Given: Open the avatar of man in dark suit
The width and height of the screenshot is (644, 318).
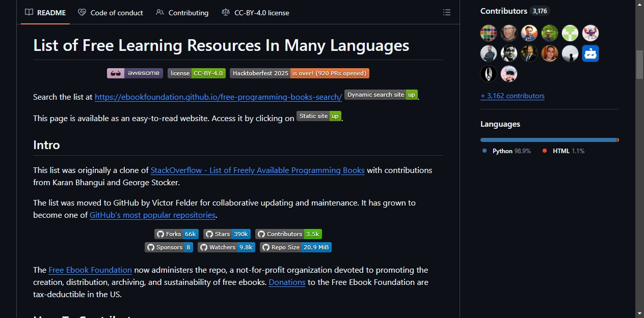Looking at the screenshot, I should (529, 53).
